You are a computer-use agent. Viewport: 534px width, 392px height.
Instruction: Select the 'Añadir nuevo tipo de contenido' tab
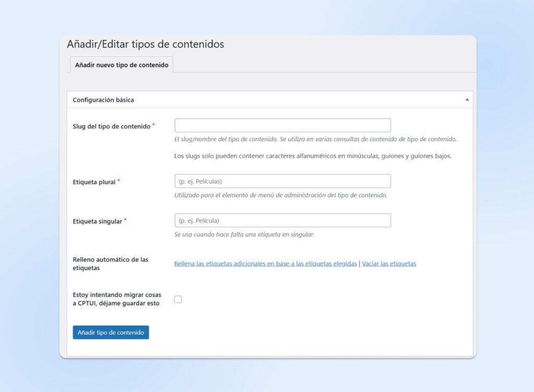click(122, 65)
